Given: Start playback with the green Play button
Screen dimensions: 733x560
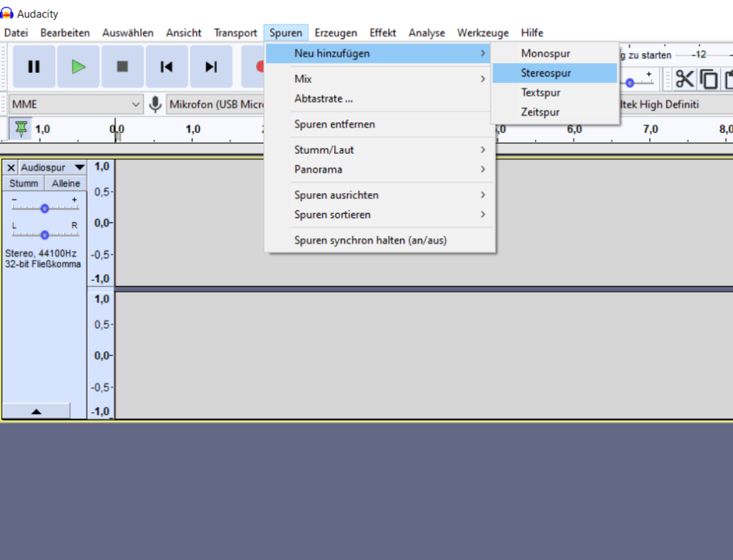Looking at the screenshot, I should [78, 67].
